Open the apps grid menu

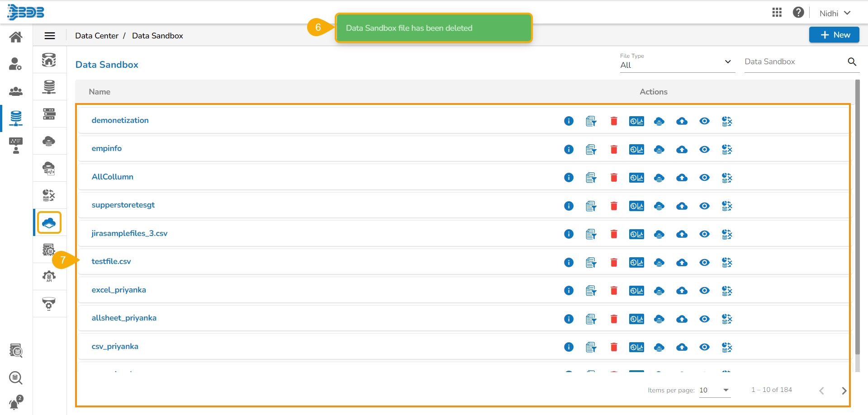point(777,13)
